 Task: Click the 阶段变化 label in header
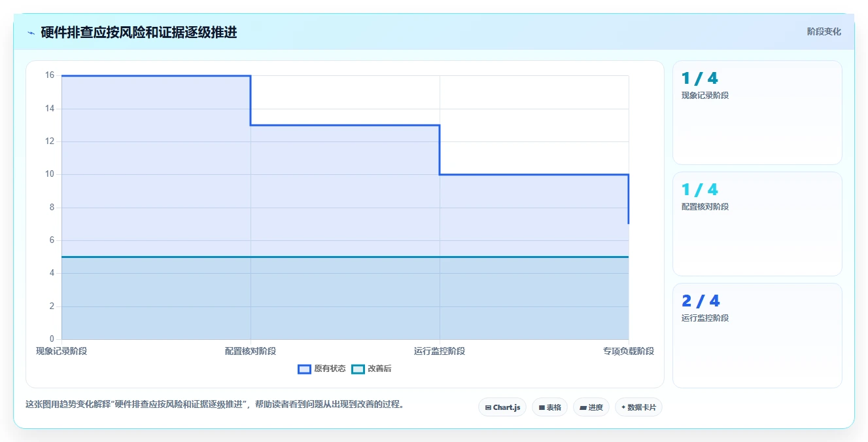824,31
